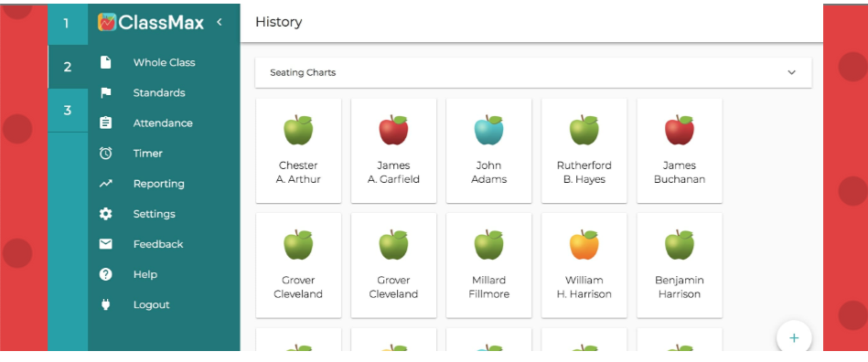The height and width of the screenshot is (362, 868).
Task: Switch to class period 1 tab
Action: pyautogui.click(x=67, y=24)
